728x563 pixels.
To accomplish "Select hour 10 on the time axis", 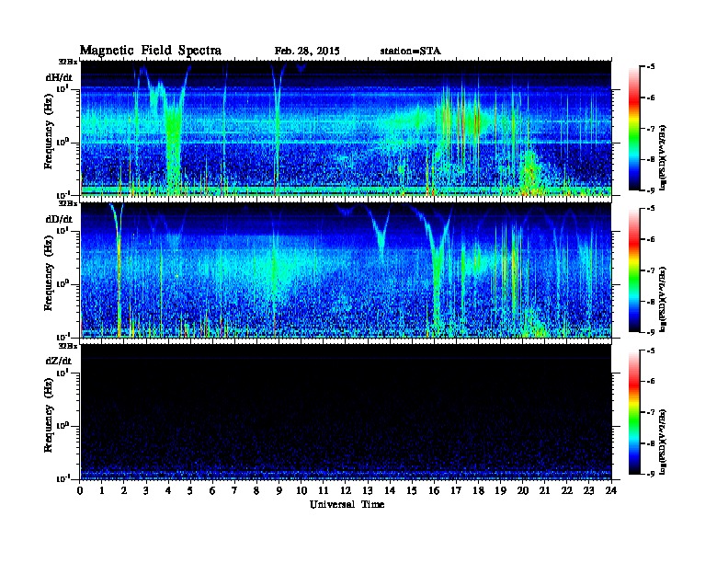I will (301, 491).
